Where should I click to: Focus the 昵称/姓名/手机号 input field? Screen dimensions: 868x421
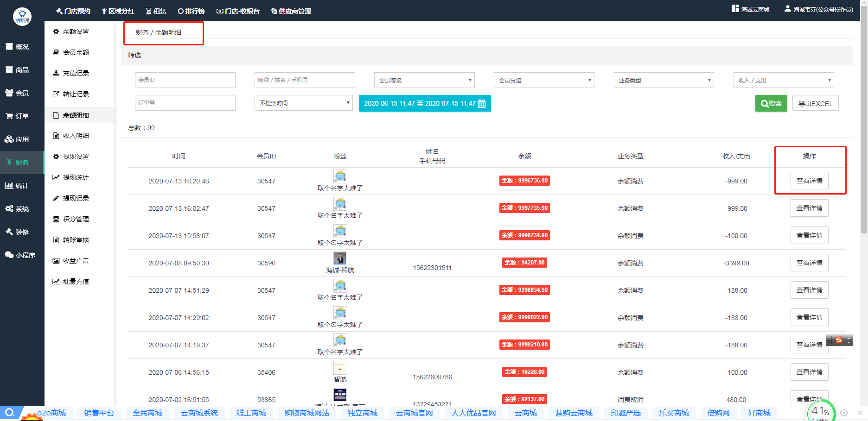305,80
